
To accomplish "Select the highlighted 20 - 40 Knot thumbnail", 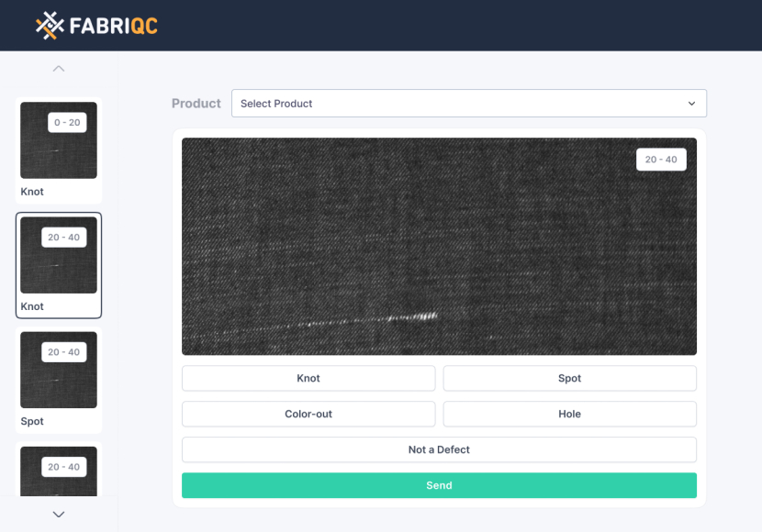I will (59, 265).
